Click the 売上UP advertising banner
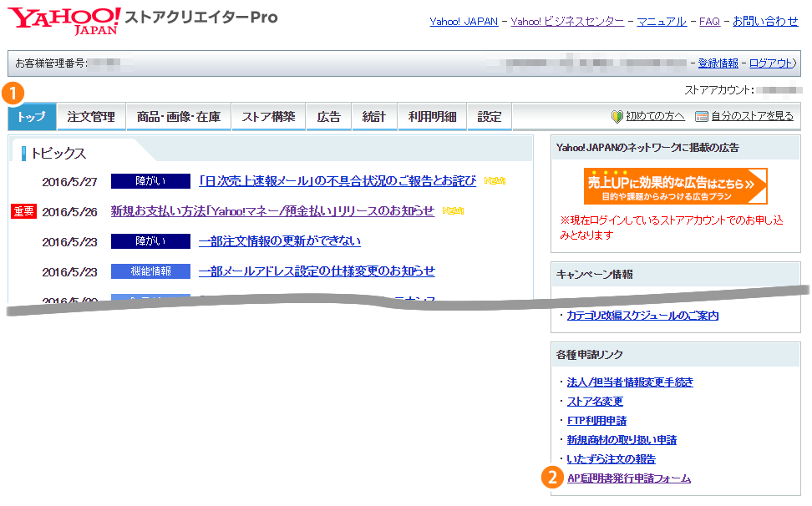This screenshot has height=506, width=812. point(674,187)
